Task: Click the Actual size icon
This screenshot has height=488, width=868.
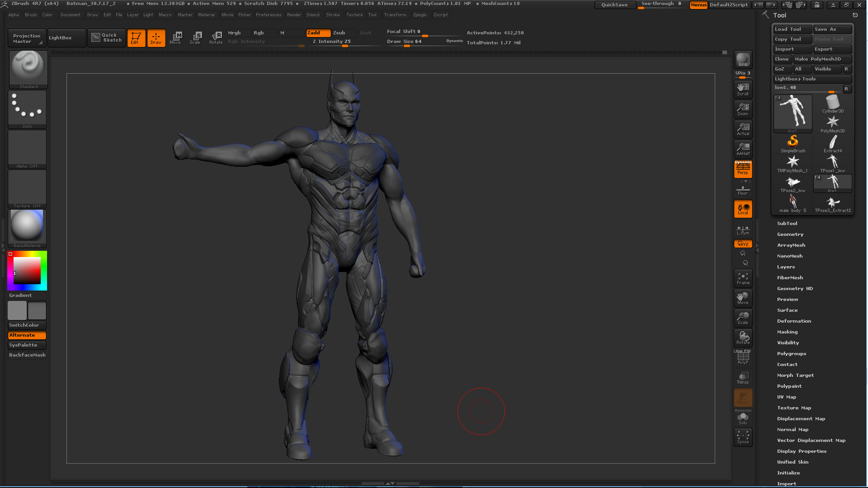Action: pyautogui.click(x=743, y=129)
